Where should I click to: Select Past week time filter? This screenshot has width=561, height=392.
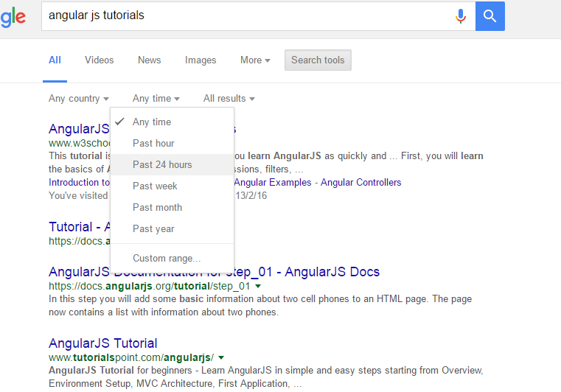coord(172,186)
